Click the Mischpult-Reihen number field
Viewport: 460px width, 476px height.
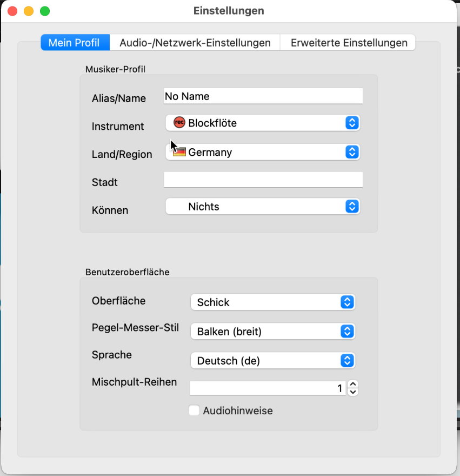pyautogui.click(x=268, y=388)
